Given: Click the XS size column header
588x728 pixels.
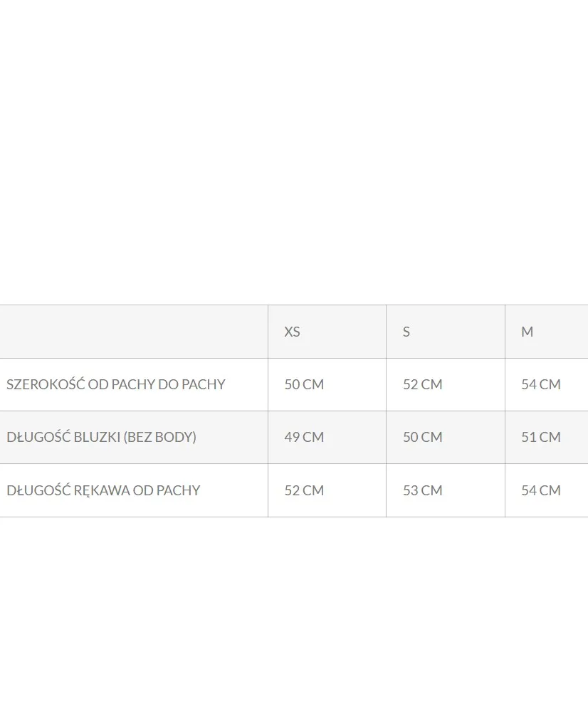Looking at the screenshot, I should click(292, 332).
